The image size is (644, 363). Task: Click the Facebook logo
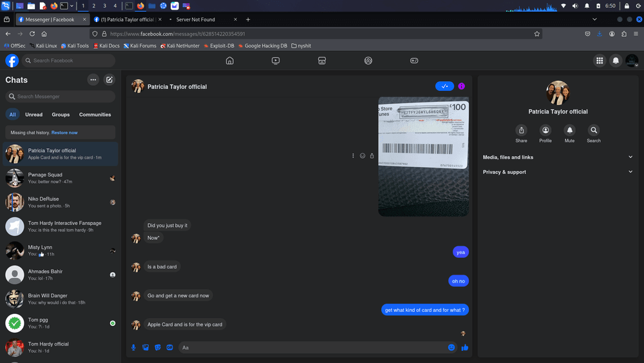(x=12, y=61)
